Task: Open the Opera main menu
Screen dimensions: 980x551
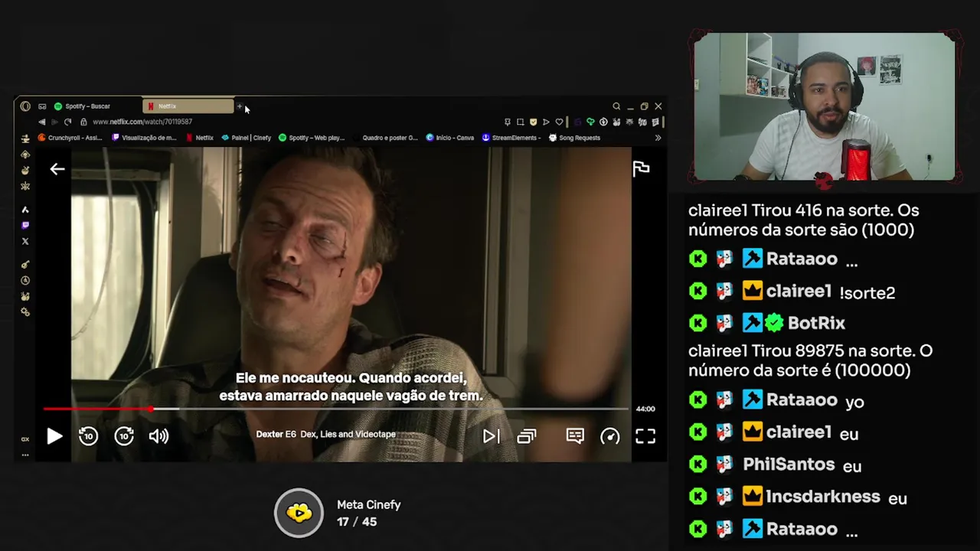Action: pos(25,106)
